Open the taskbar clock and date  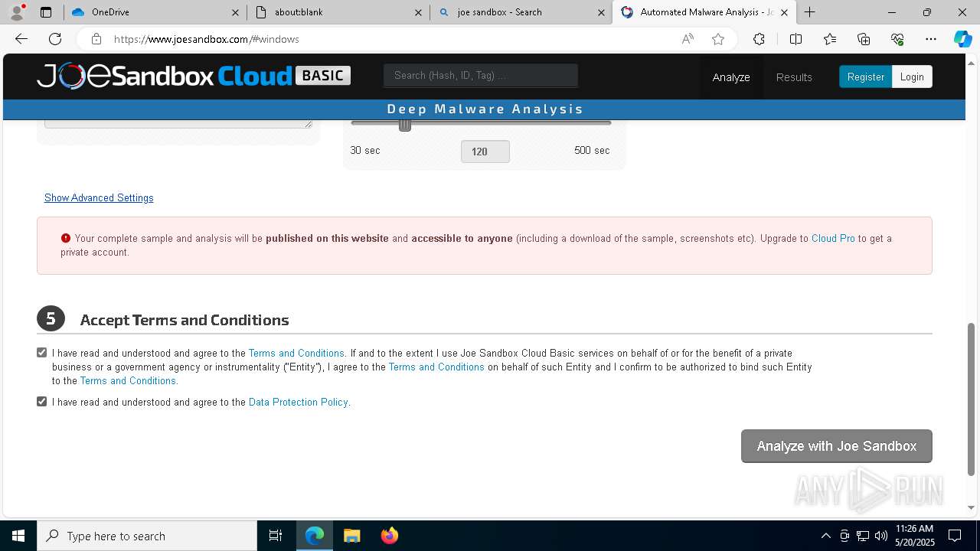click(915, 536)
